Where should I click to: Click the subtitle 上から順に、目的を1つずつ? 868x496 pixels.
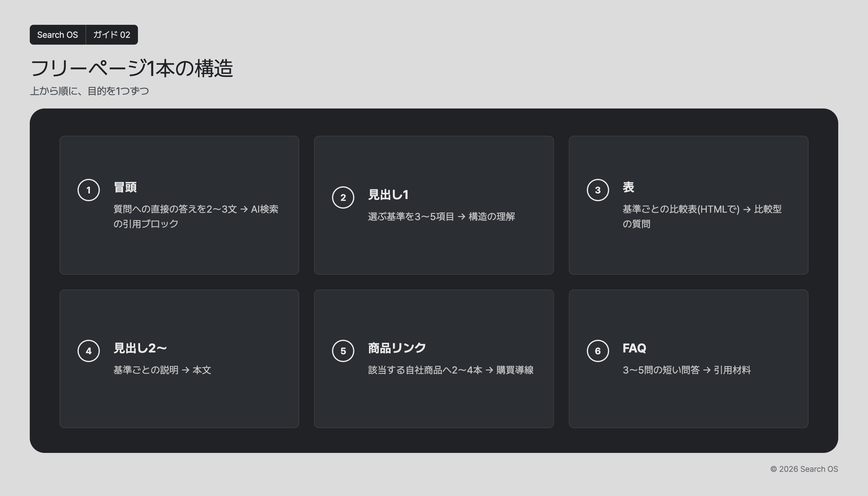pyautogui.click(x=90, y=91)
